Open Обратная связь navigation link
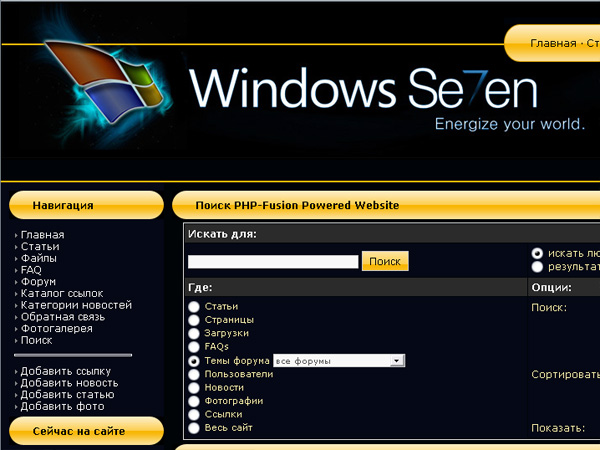Screen dimensions: 600x450 click(x=63, y=317)
